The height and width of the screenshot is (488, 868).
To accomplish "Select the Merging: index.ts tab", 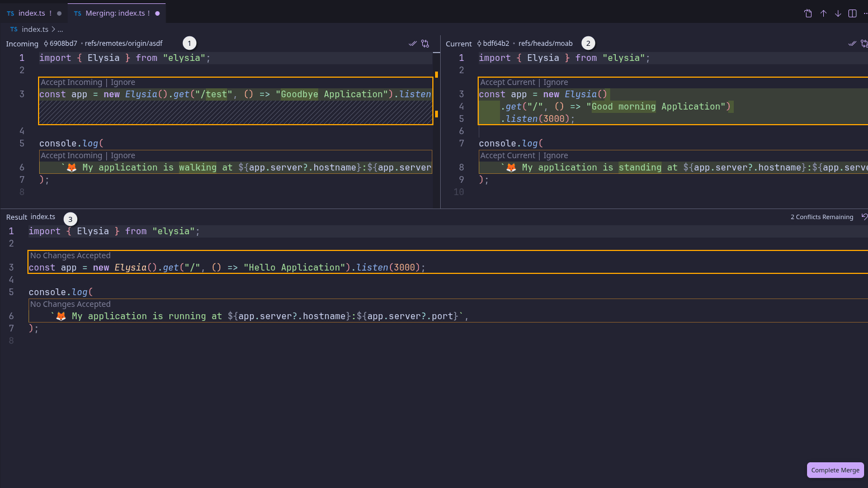I will point(117,13).
